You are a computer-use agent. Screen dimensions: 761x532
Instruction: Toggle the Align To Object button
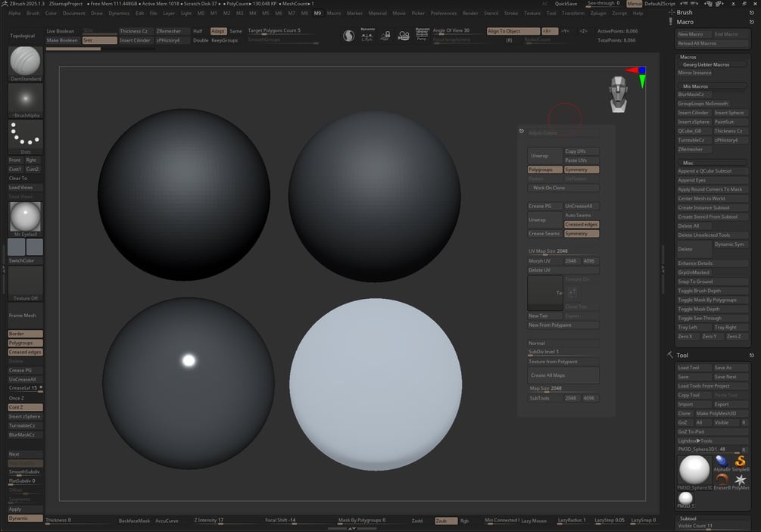point(513,31)
